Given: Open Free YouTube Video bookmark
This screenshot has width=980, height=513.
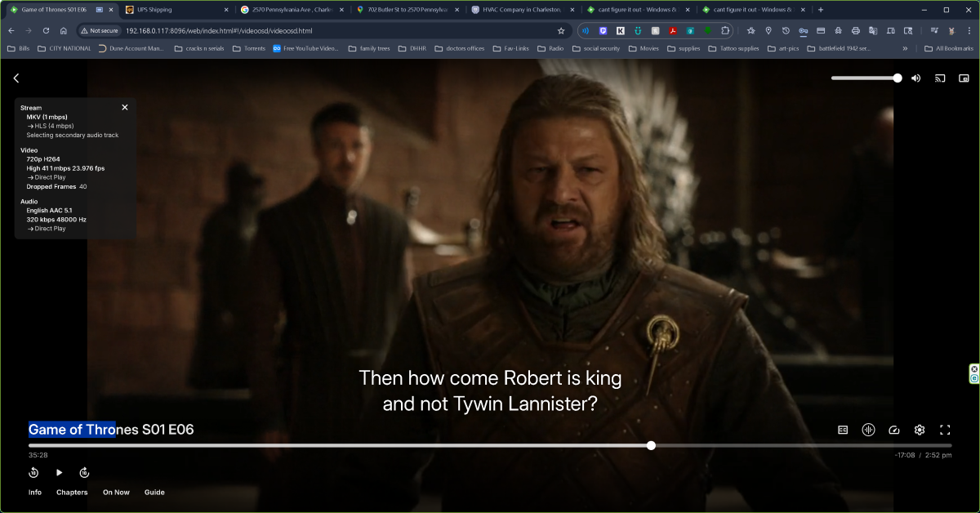Looking at the screenshot, I should click(305, 48).
